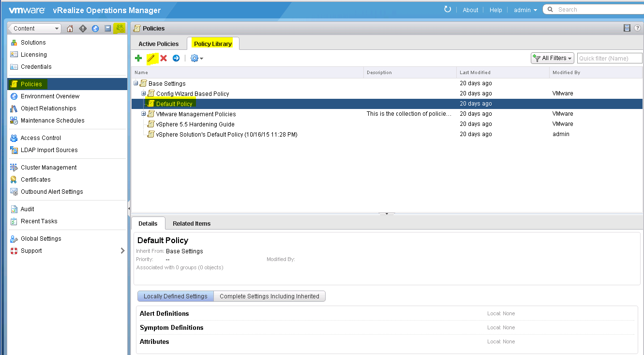644x355 pixels.
Task: Select the Default Policy row
Action: pos(387,104)
